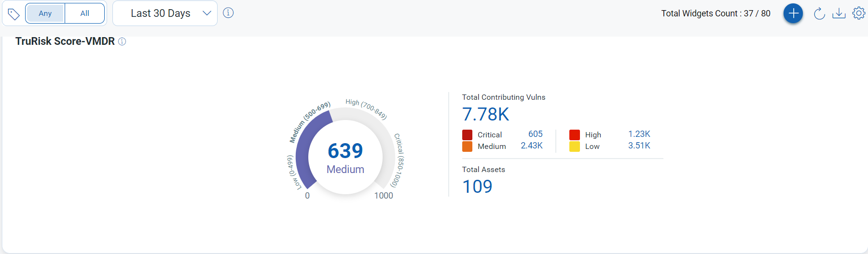This screenshot has width=868, height=254.
Task: Click the Critical vulns count 605
Action: pyautogui.click(x=535, y=134)
